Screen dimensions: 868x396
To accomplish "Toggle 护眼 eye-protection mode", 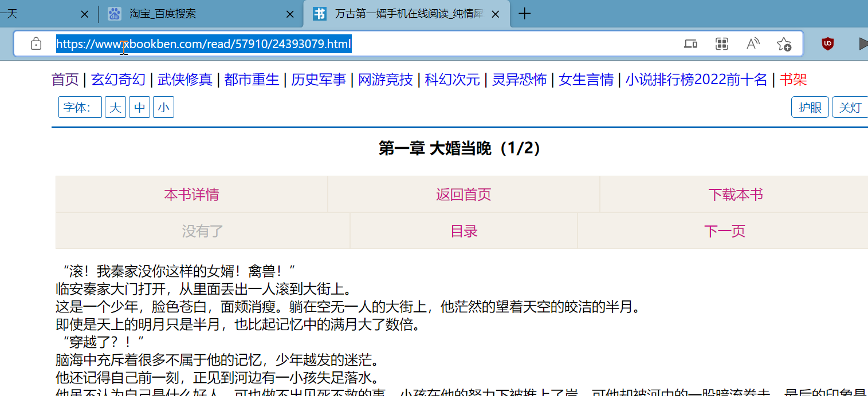I will [x=810, y=107].
